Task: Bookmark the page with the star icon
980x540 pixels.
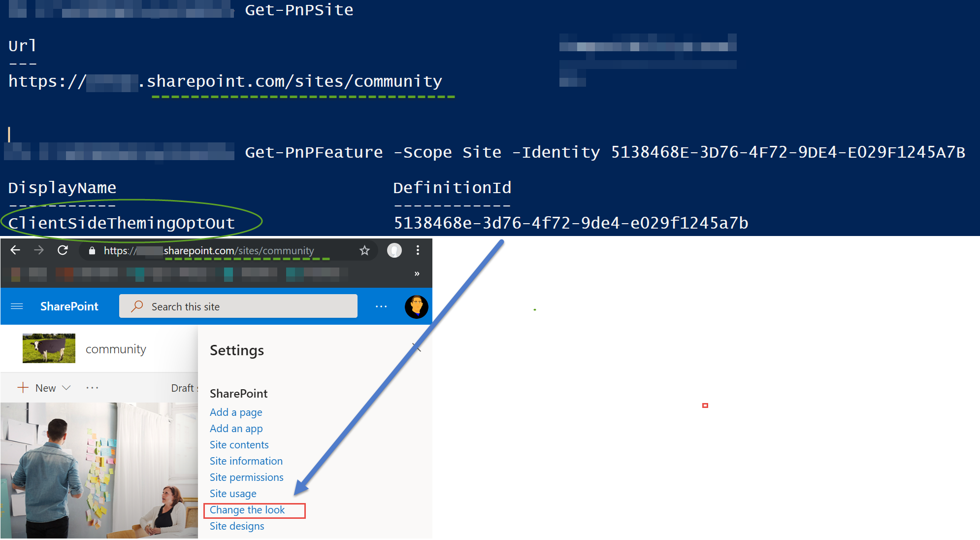Action: (x=364, y=250)
